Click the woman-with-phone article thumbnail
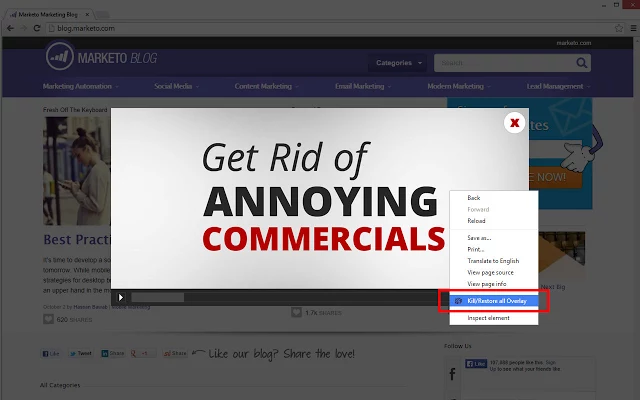 pyautogui.click(x=77, y=171)
